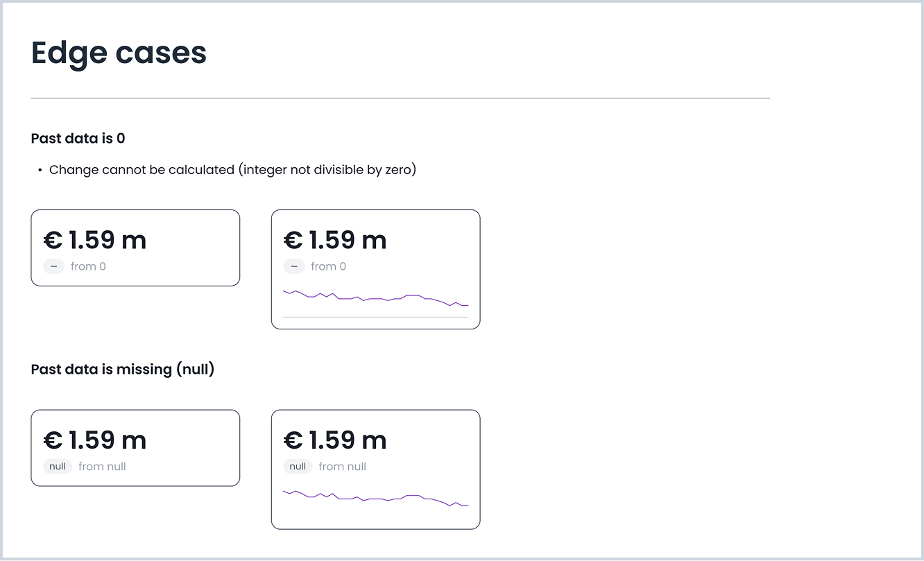Screen dimensions: 924x561
Task: Expand the 'Past data is 0' section
Action: tap(78, 138)
